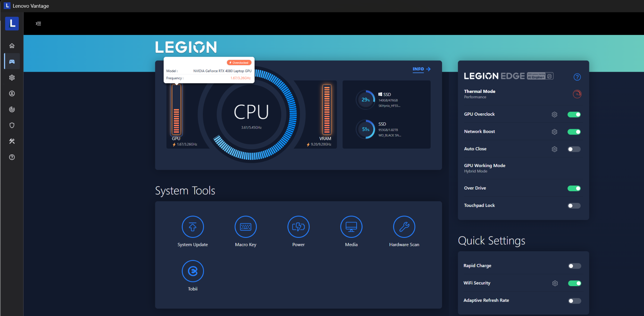Open the Security shield sidebar icon
Screen dimensions: 644x316
pyautogui.click(x=12, y=125)
